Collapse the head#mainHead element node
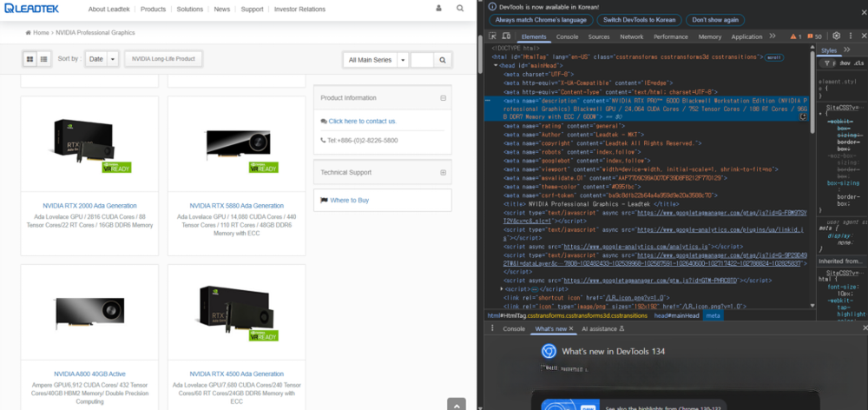Screen dimensions: 868x410 [x=495, y=66]
